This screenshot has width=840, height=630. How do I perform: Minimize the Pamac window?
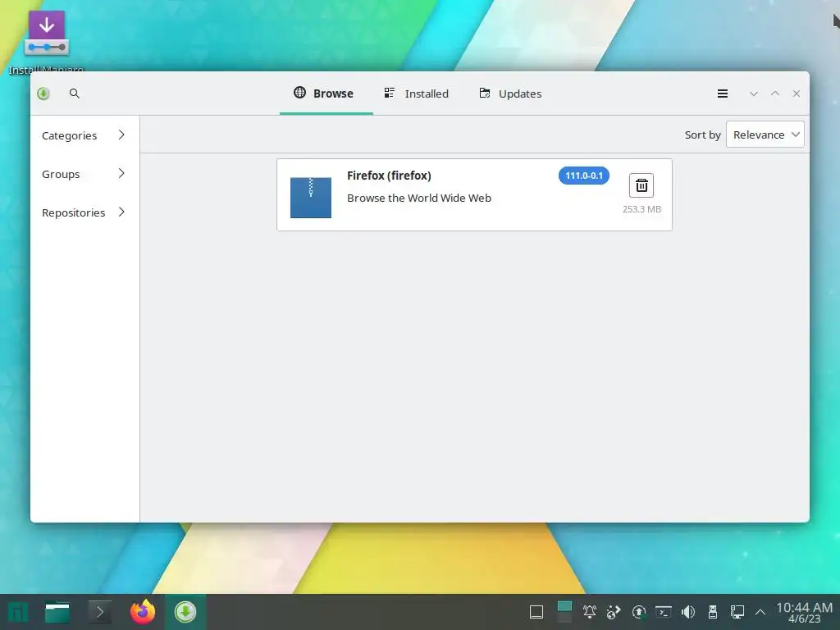(x=754, y=94)
